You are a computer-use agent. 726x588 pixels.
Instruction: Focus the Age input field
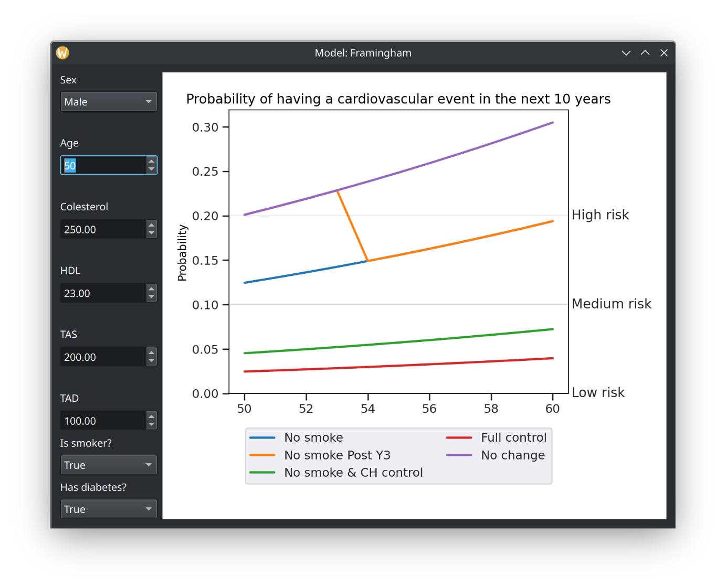click(x=103, y=165)
